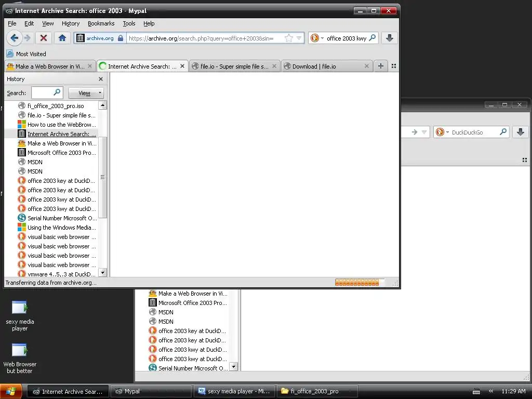
Task: Switch to Mypal taskbar button
Action: [x=151, y=392]
